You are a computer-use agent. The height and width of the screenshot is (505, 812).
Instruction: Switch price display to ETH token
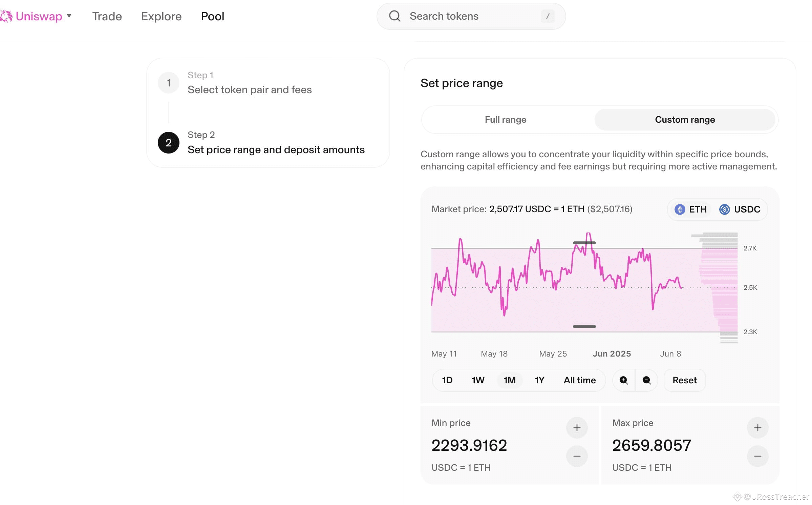click(691, 209)
